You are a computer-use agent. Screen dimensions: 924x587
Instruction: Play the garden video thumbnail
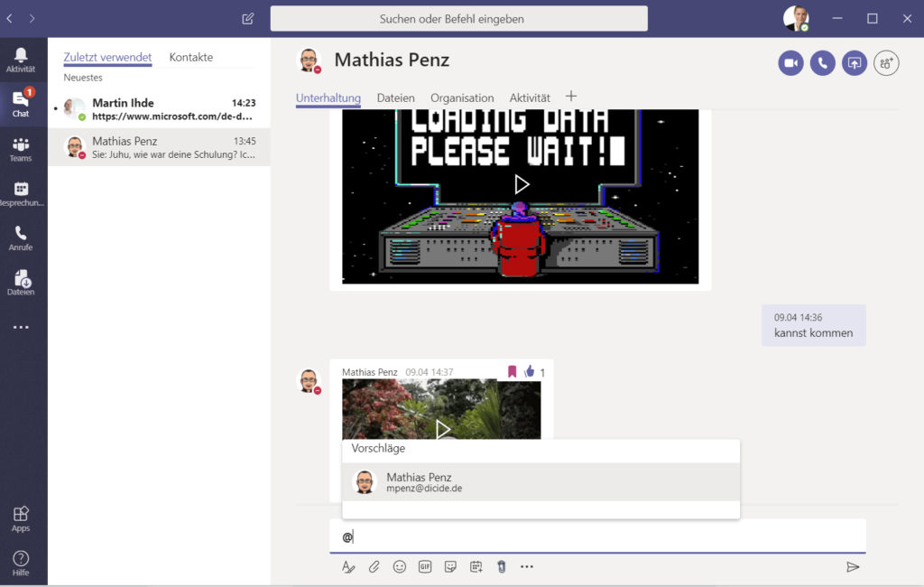pos(442,429)
